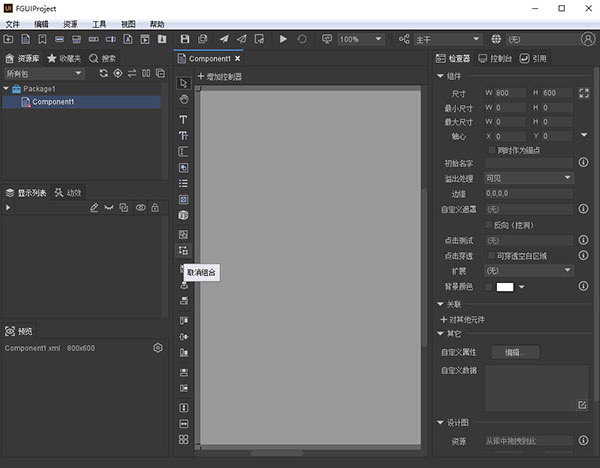Screen dimensions: 600x468
Task: Click the import resources download icon
Action: pyautogui.click(x=162, y=39)
